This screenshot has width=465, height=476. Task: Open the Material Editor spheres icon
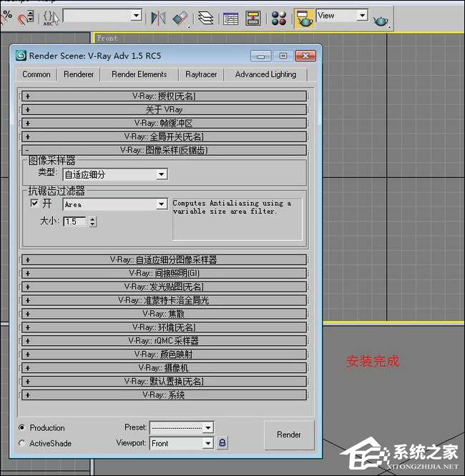(279, 18)
